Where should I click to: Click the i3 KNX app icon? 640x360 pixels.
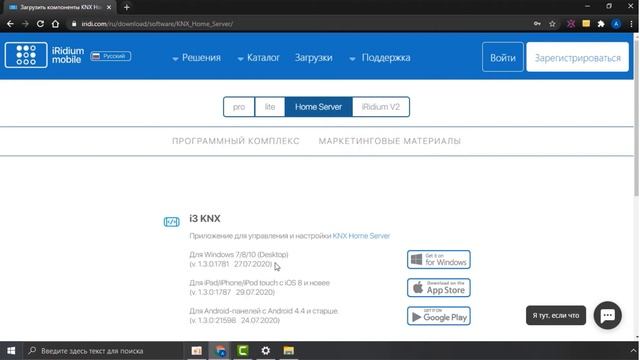[171, 222]
